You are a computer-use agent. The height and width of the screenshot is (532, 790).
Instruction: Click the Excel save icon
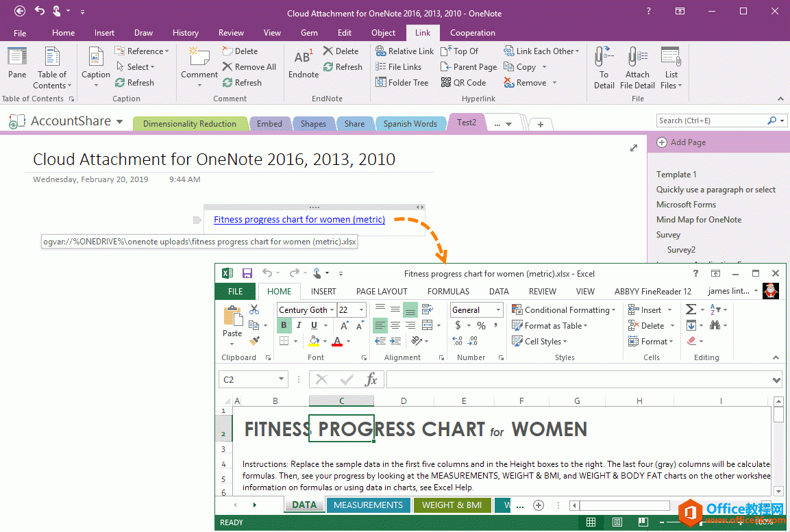coord(247,273)
